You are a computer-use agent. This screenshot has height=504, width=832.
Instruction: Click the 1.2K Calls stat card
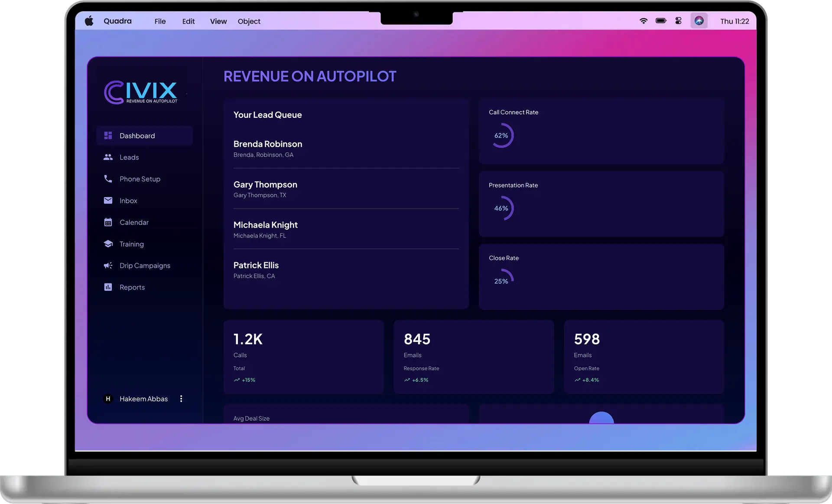click(303, 357)
